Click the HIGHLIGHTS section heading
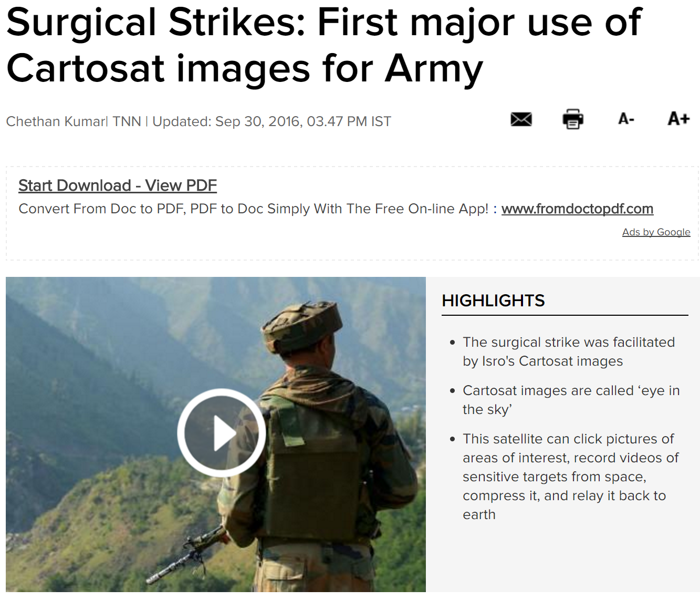The image size is (700, 600). click(493, 301)
